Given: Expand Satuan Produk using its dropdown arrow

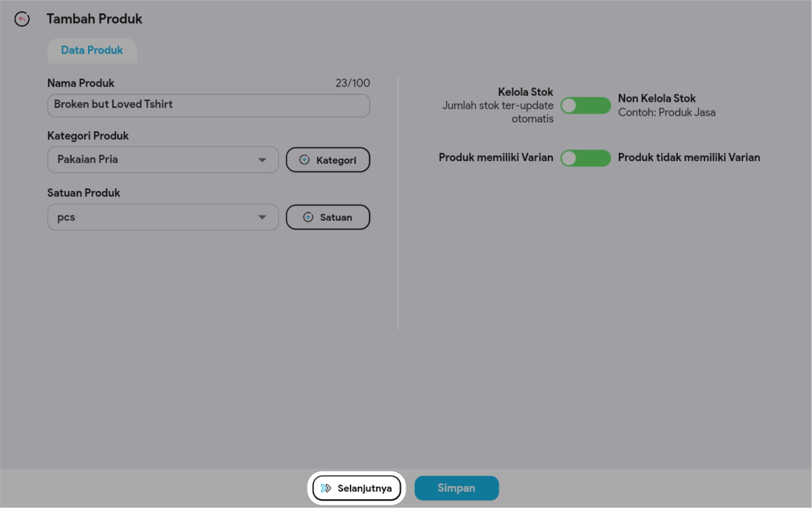Looking at the screenshot, I should coord(262,217).
